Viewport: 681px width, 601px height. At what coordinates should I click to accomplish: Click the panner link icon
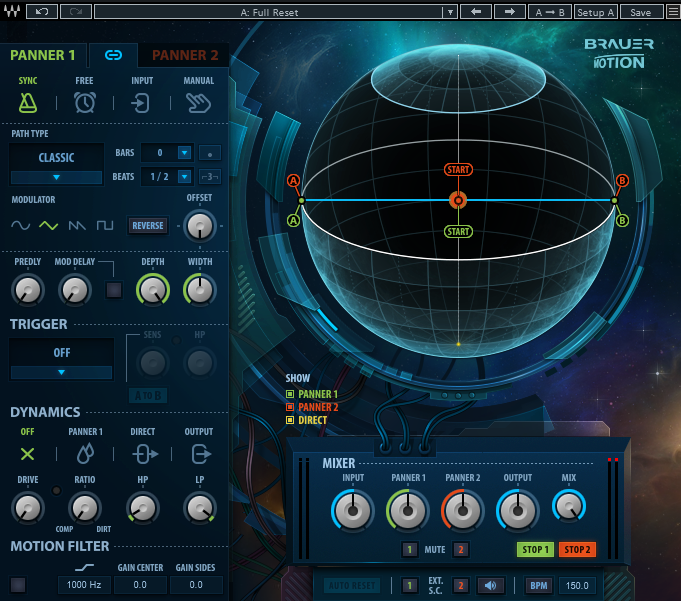[x=114, y=55]
